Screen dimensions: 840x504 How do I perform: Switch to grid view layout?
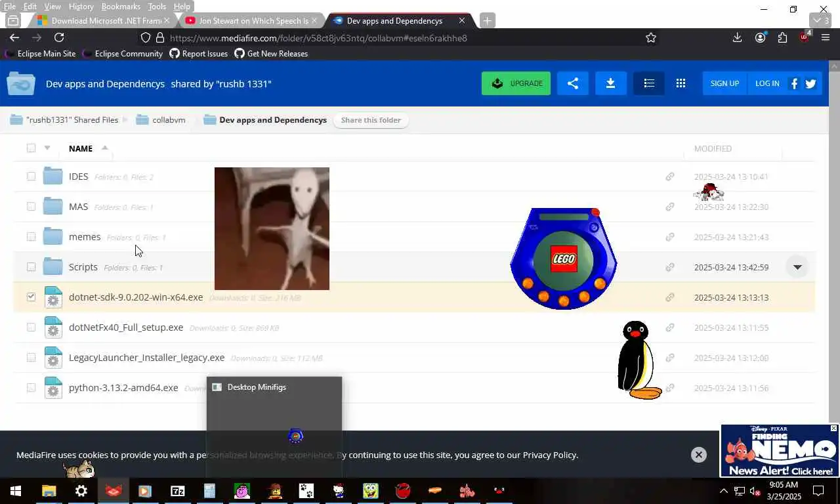(681, 83)
